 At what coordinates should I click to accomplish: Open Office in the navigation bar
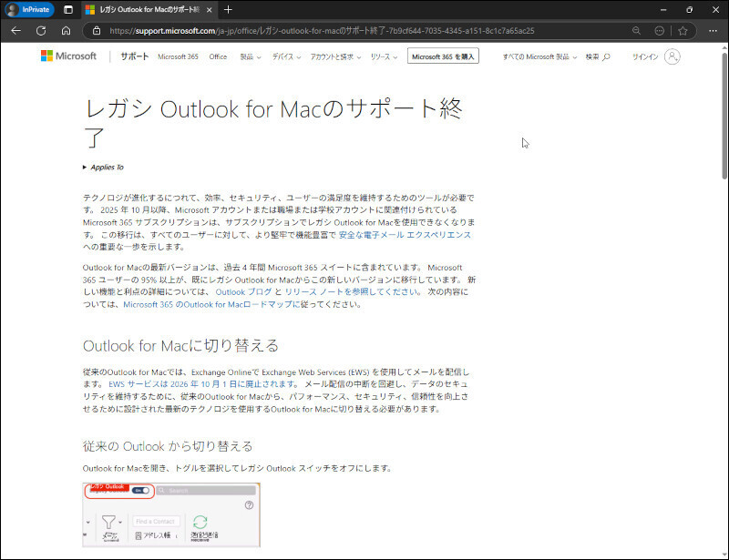point(218,56)
